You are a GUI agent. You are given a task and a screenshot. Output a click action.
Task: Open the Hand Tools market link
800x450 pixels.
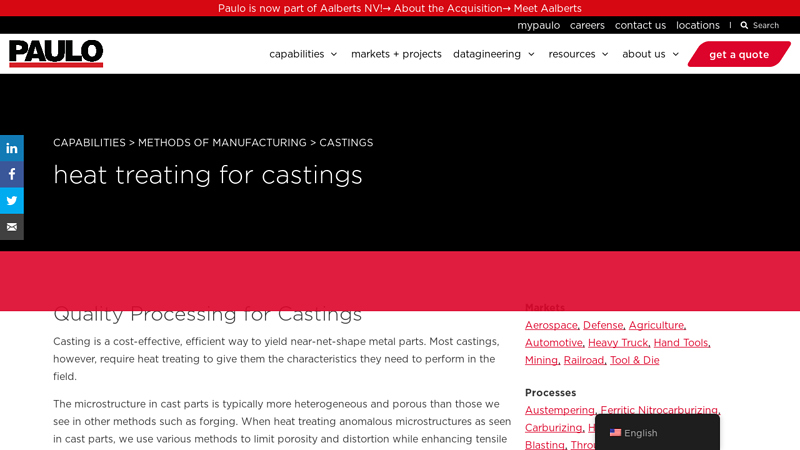tap(681, 343)
